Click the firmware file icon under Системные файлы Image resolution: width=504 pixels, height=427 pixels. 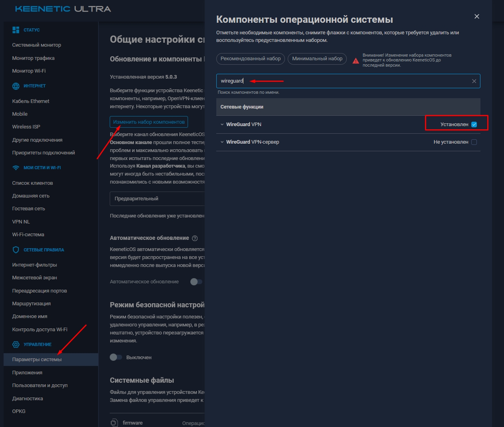pyautogui.click(x=115, y=422)
